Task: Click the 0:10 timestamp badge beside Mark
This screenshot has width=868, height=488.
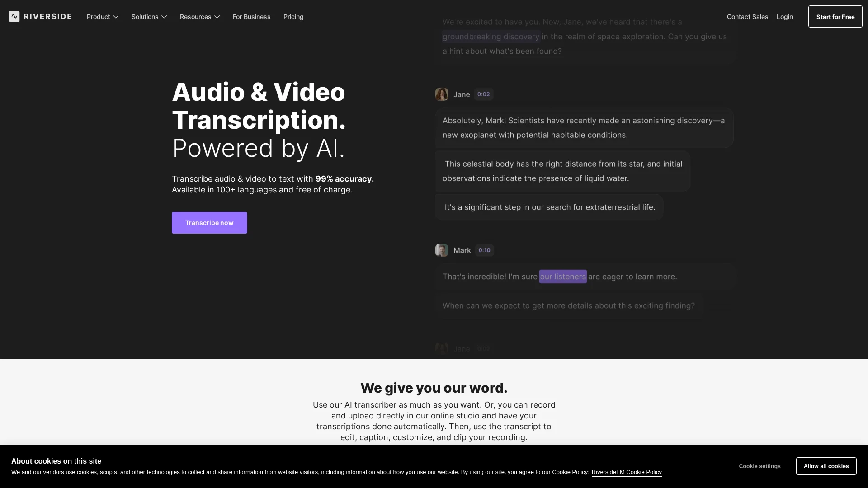Action: (x=484, y=250)
